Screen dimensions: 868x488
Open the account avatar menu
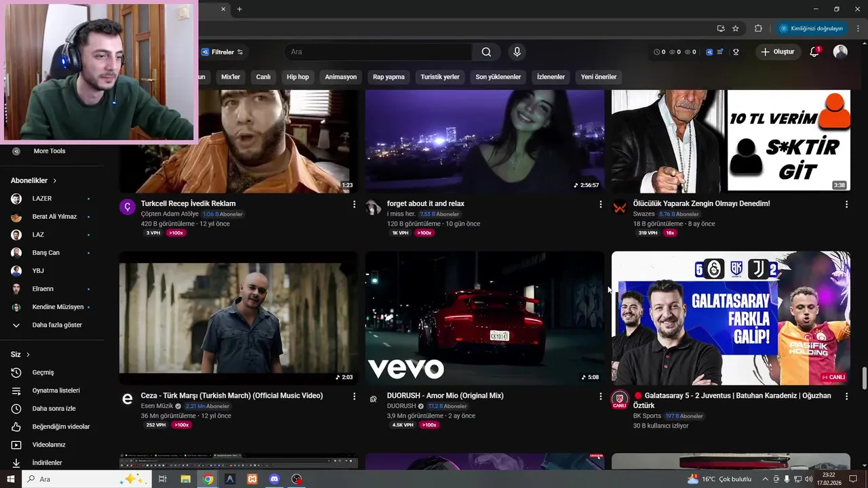point(840,52)
